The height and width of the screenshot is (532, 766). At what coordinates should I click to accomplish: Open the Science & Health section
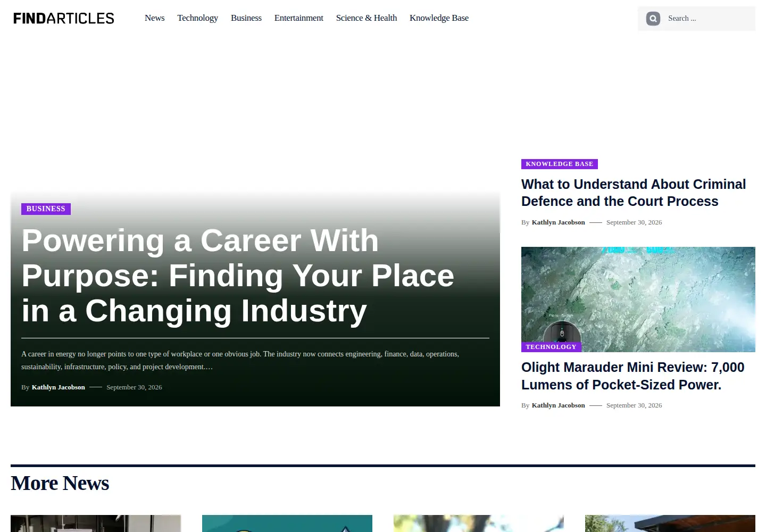[367, 18]
